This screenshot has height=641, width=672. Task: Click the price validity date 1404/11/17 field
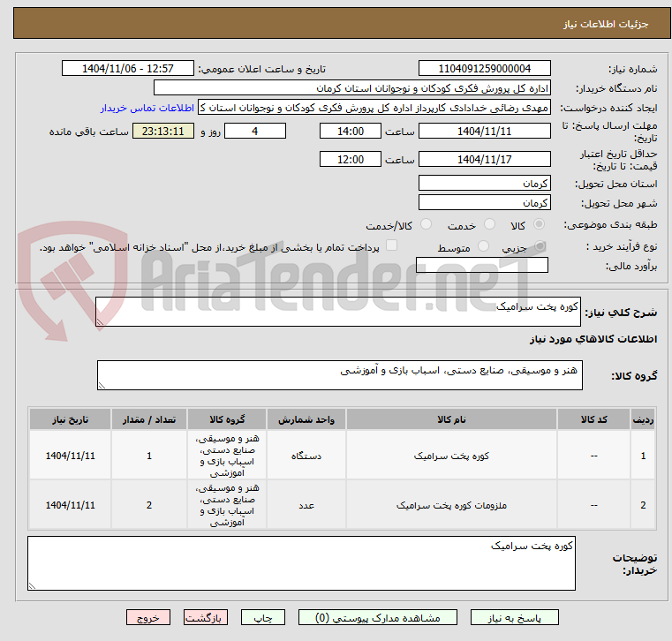coord(484,160)
